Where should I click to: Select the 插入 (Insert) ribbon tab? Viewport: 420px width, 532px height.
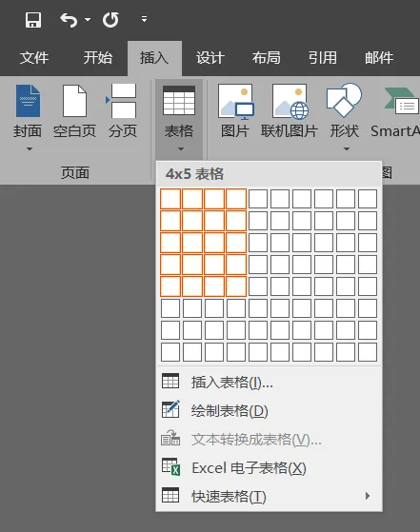154,58
